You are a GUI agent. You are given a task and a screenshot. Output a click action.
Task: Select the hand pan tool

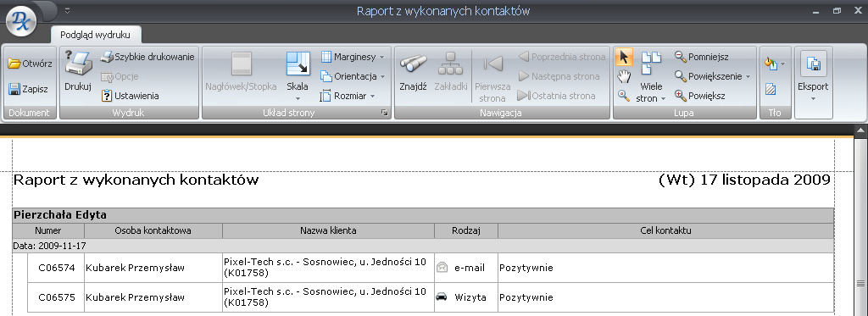(624, 76)
